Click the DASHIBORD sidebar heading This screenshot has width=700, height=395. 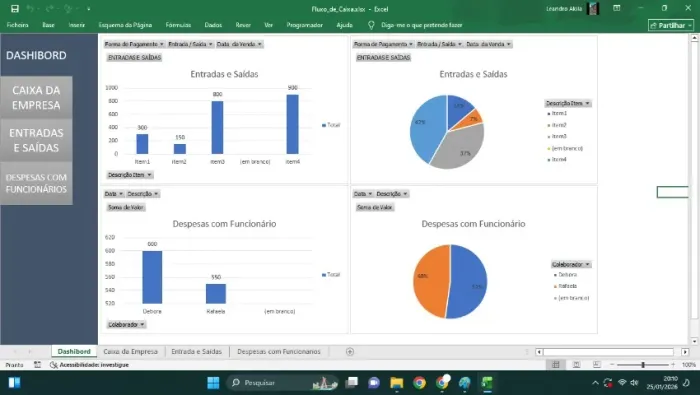tap(36, 55)
